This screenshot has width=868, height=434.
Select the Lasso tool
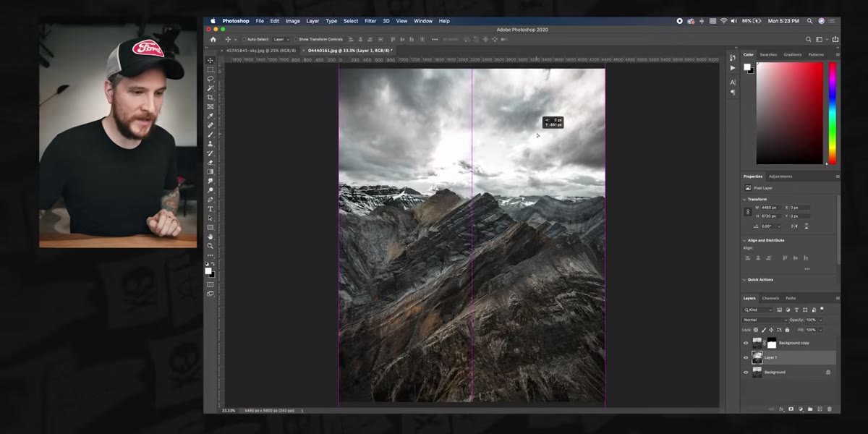pos(210,79)
